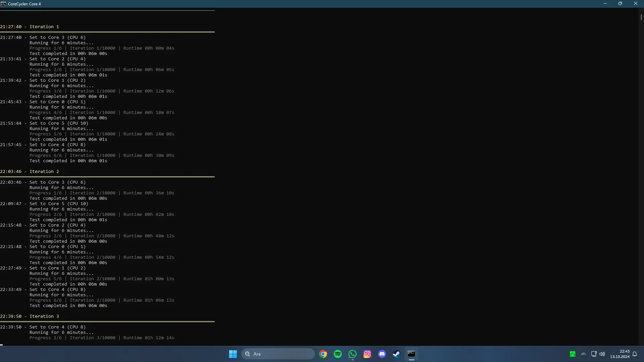Click the CoreCycler: Core 4 title text

(x=24, y=4)
